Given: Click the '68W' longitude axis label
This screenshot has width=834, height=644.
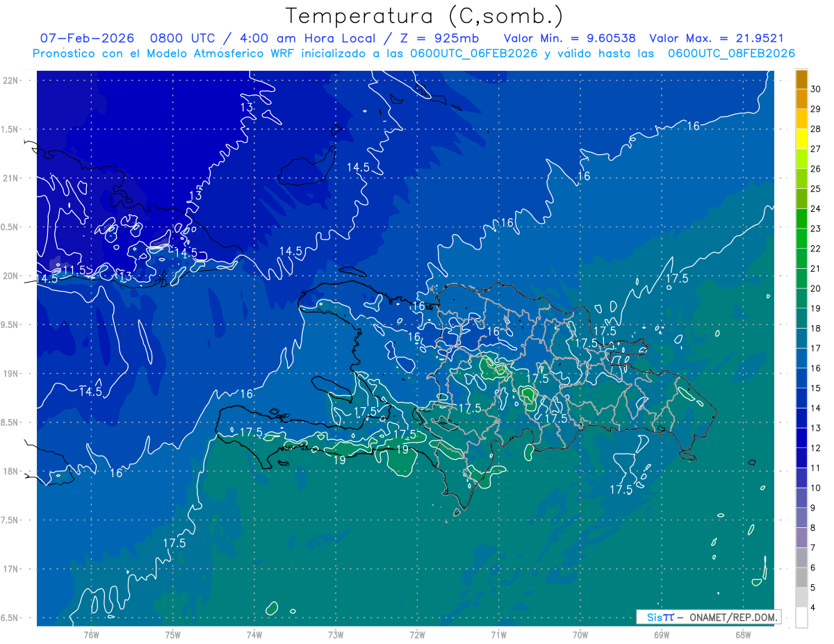Looking at the screenshot, I should [x=742, y=634].
